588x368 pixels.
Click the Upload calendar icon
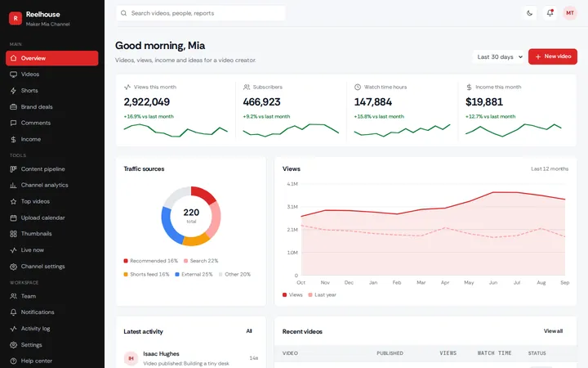14,218
